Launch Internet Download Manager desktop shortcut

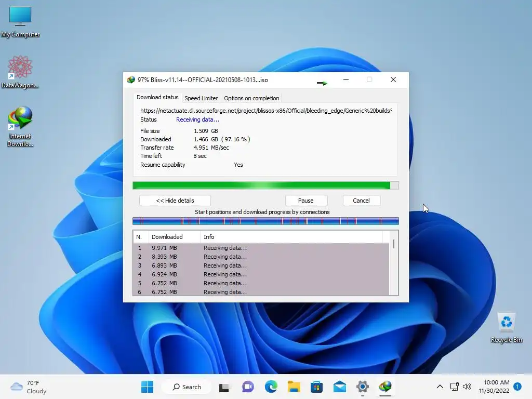coord(20,126)
